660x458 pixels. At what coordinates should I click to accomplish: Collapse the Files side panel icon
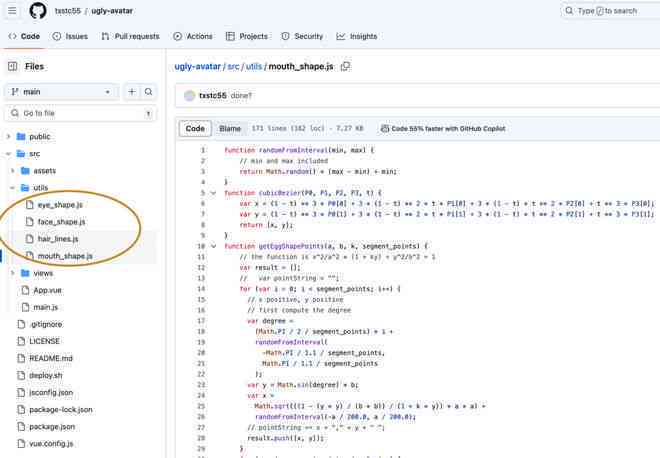point(13,66)
